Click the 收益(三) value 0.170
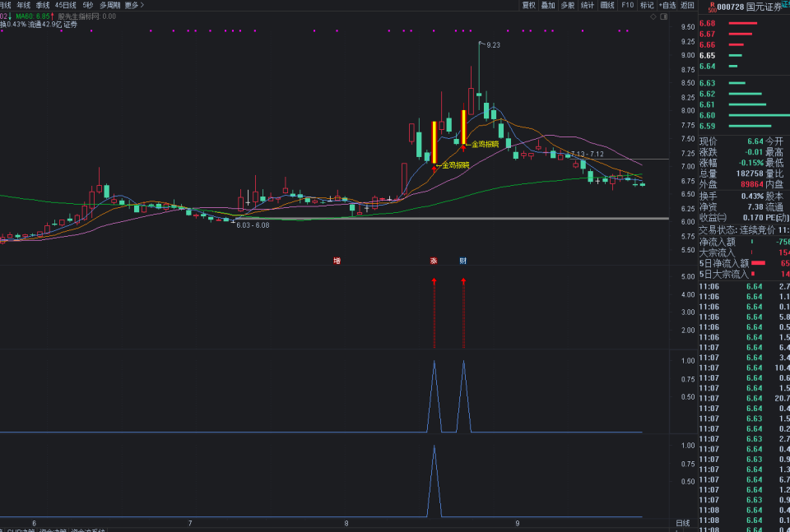790x532 pixels. (x=753, y=218)
